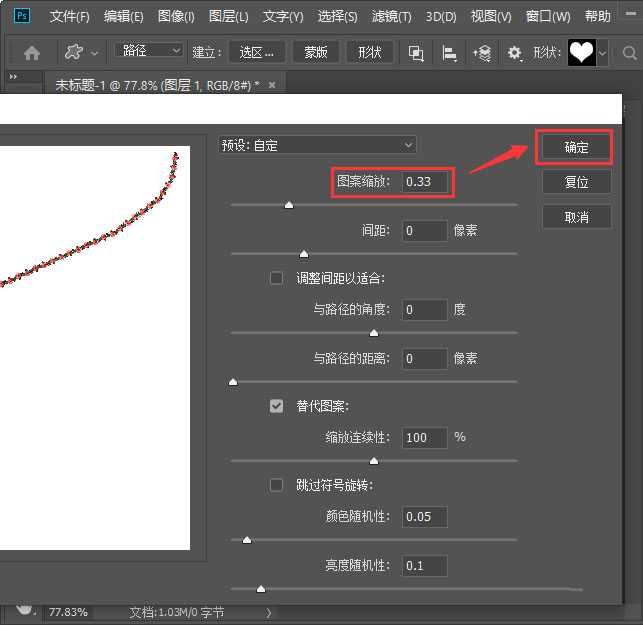Open path arrangement icon

pos(482,53)
